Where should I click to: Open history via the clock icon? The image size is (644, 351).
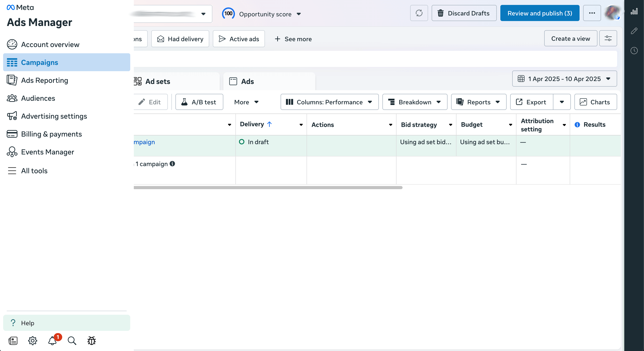pos(634,51)
